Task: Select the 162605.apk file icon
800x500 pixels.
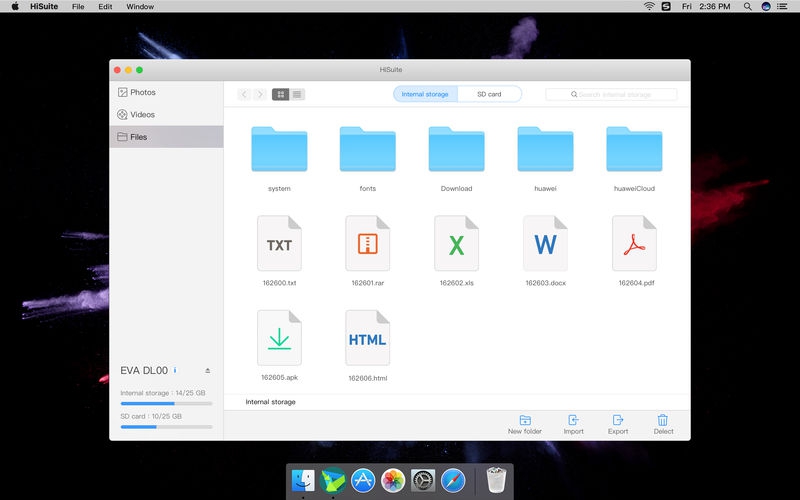Action: pyautogui.click(x=279, y=338)
